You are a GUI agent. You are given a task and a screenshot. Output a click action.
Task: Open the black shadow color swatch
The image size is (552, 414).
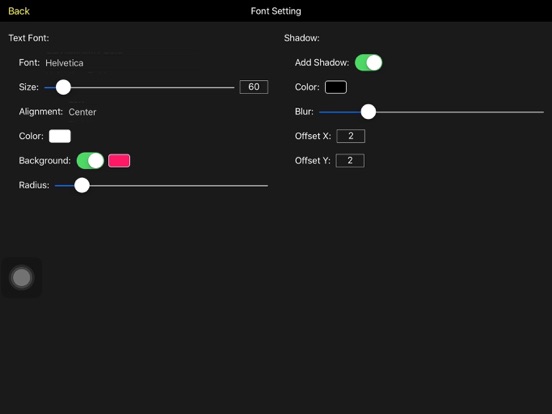[x=336, y=87]
